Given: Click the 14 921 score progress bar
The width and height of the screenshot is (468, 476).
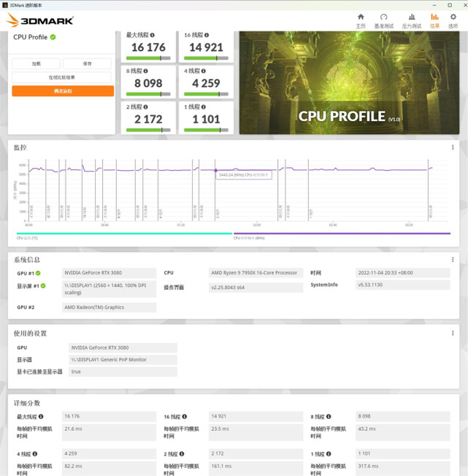Looking at the screenshot, I should coord(206,58).
